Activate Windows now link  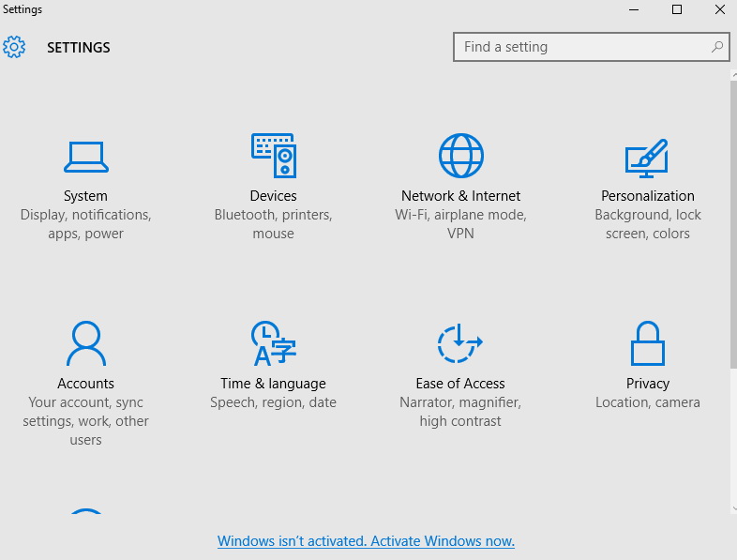[366, 541]
